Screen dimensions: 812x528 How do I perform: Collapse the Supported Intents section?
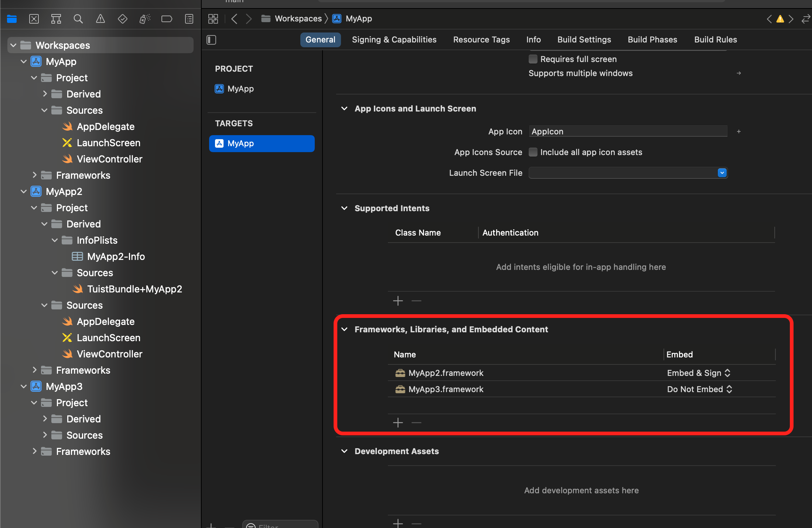pos(344,208)
